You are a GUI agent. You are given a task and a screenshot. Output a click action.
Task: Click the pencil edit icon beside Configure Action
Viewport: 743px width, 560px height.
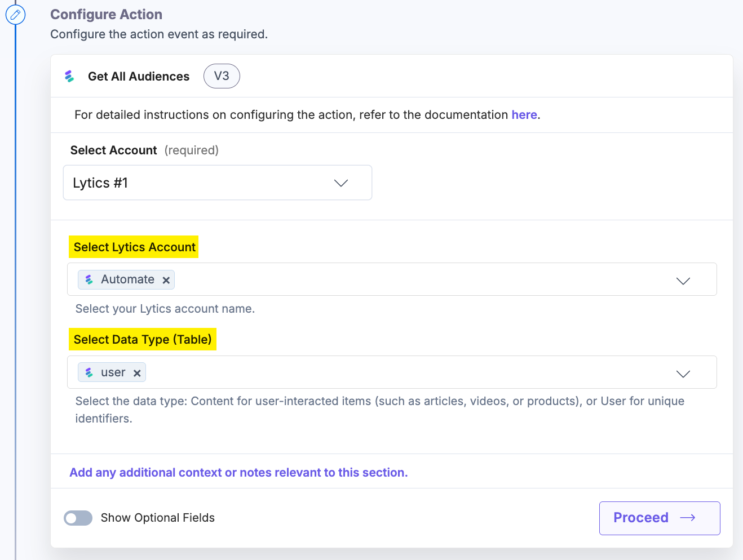(15, 15)
